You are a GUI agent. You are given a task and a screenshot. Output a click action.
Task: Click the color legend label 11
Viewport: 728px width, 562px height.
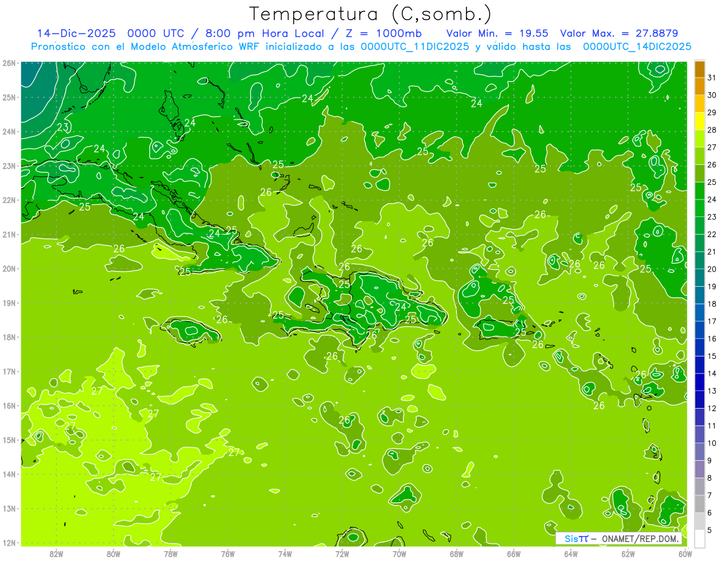point(712,426)
